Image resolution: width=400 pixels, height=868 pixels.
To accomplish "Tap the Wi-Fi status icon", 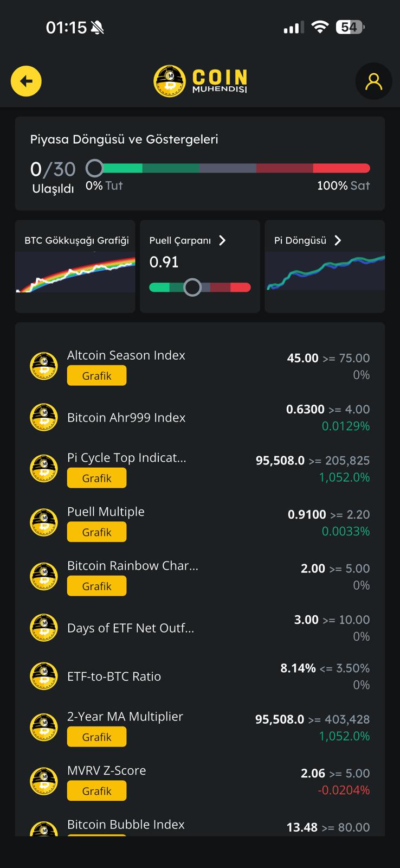I will coord(320,27).
